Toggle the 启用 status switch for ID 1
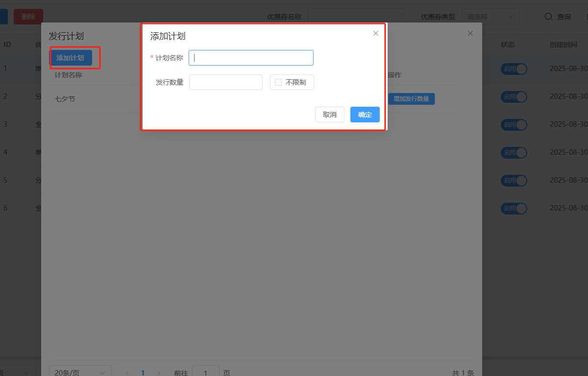The width and height of the screenshot is (588, 376). 514,69
